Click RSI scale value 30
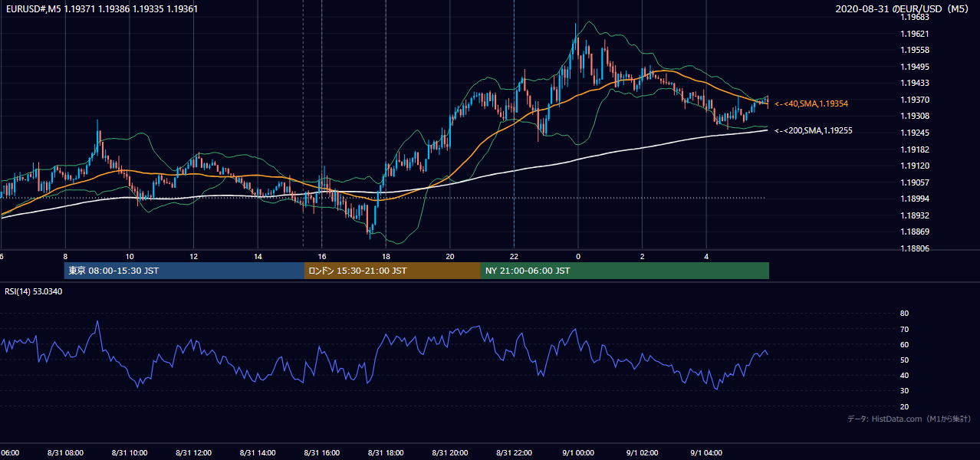This screenshot has width=980, height=460. (x=905, y=391)
